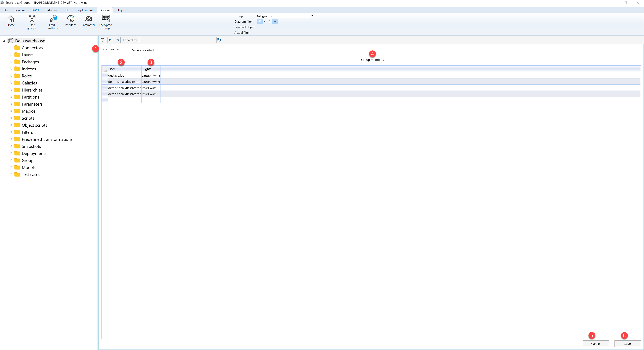This screenshot has height=350, width=644.
Task: Select the demo1.analyticscreator user cell
Action: (124, 82)
